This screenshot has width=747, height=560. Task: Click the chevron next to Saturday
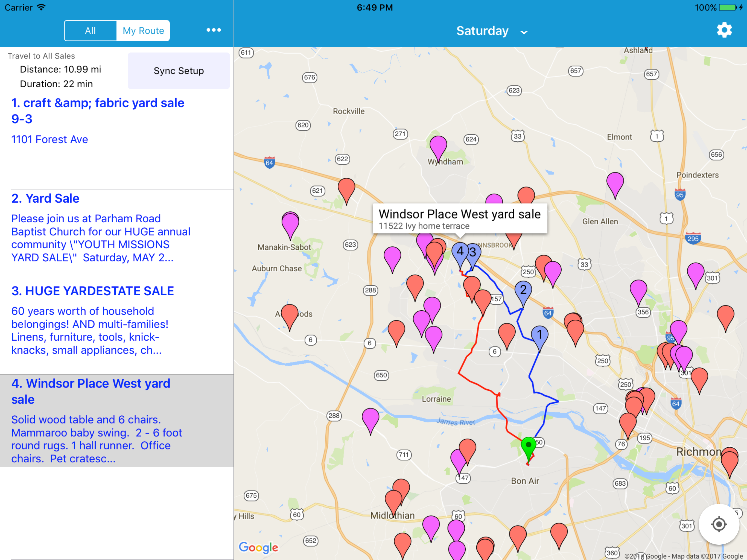coord(524,33)
